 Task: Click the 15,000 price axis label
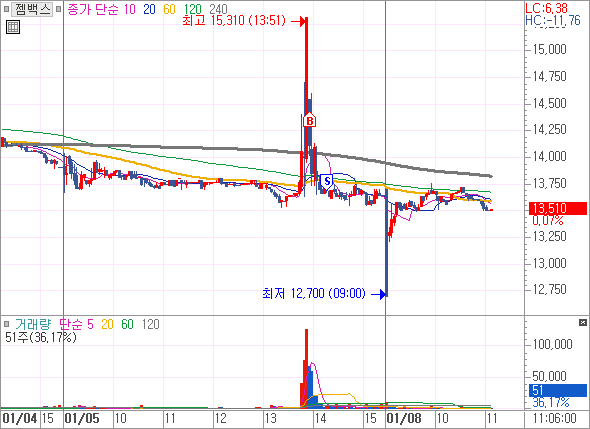550,49
